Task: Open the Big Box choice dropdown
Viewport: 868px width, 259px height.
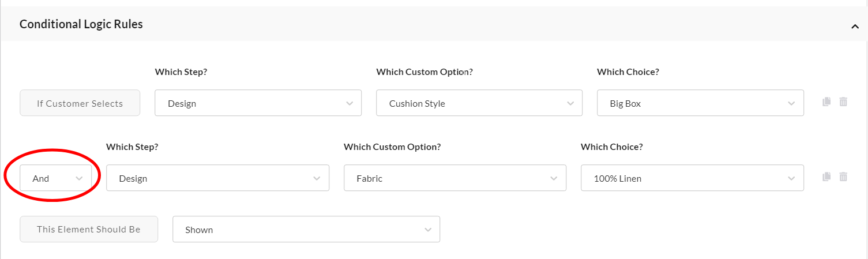Action: (700, 103)
